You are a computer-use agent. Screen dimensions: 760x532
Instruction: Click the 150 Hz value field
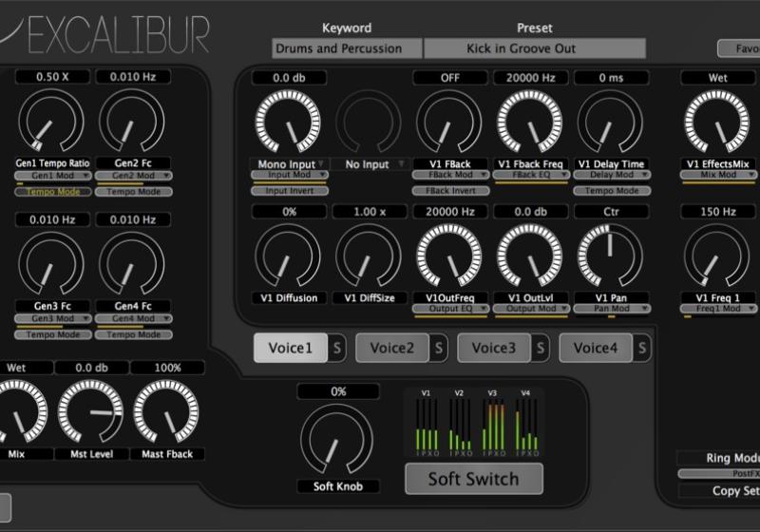click(718, 211)
